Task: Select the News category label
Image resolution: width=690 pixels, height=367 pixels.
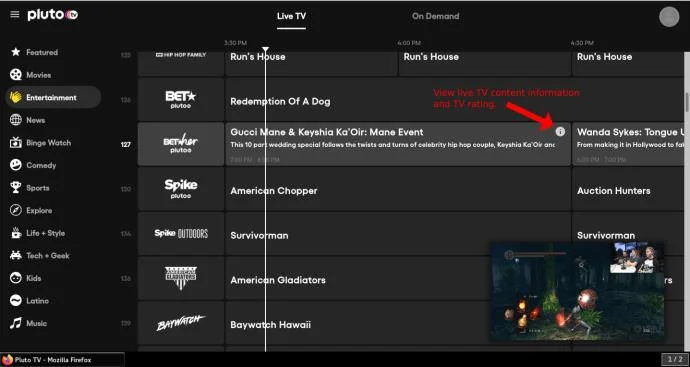Action: [36, 120]
